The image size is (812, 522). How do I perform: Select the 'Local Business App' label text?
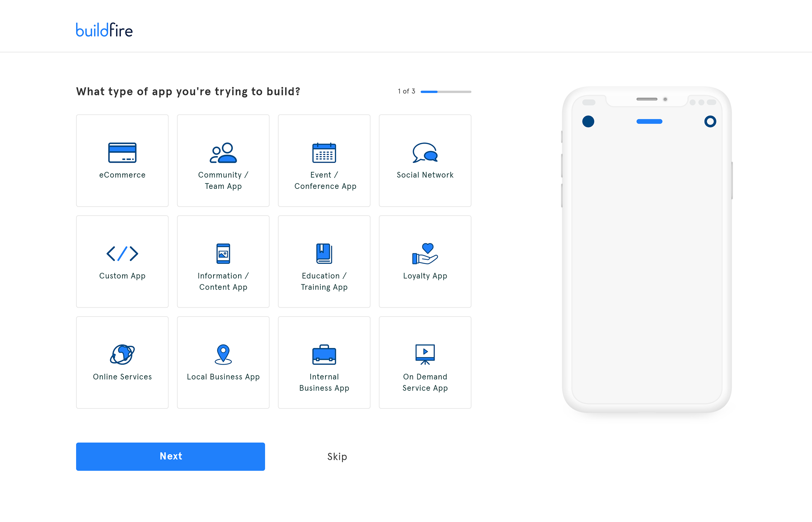[223, 377]
